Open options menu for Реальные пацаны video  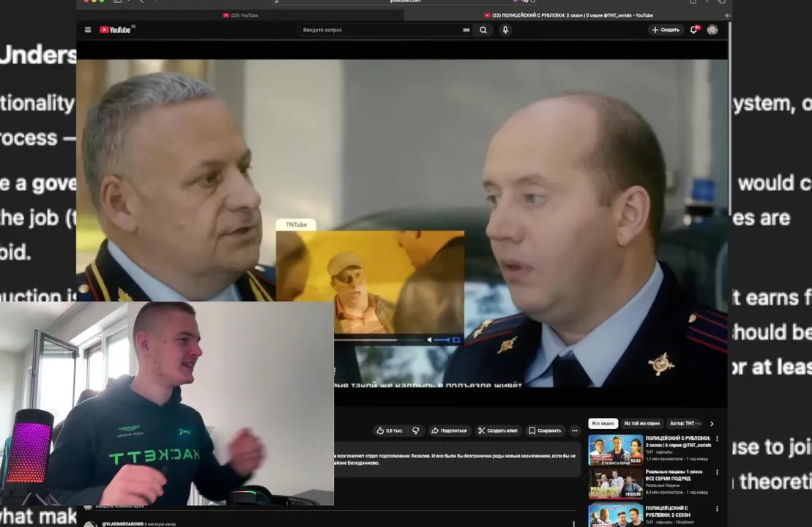[x=718, y=473]
